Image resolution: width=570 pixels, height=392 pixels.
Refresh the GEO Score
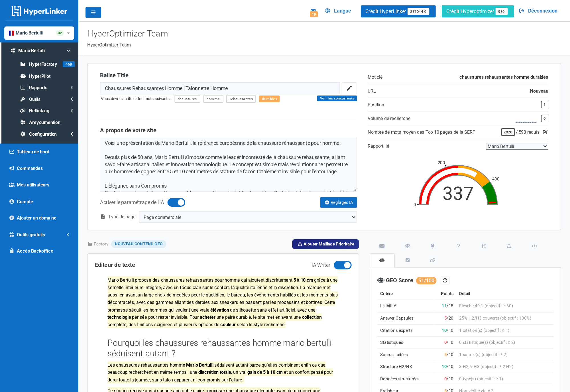[x=445, y=280]
